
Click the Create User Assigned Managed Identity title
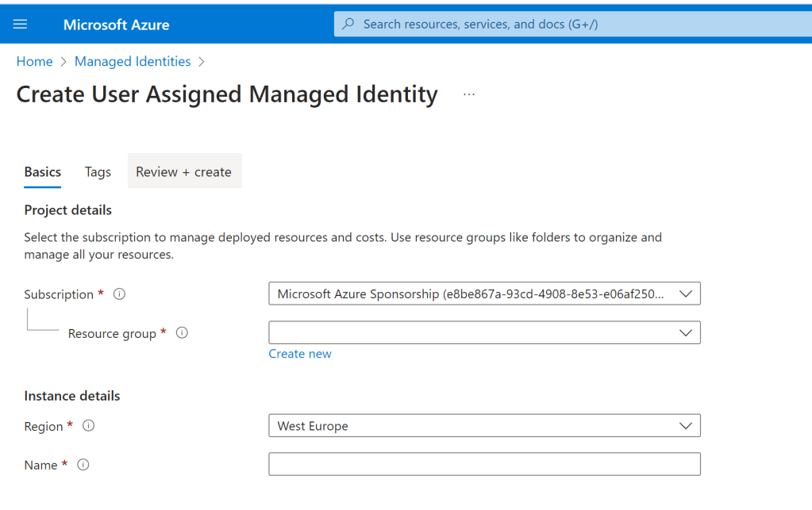click(227, 94)
